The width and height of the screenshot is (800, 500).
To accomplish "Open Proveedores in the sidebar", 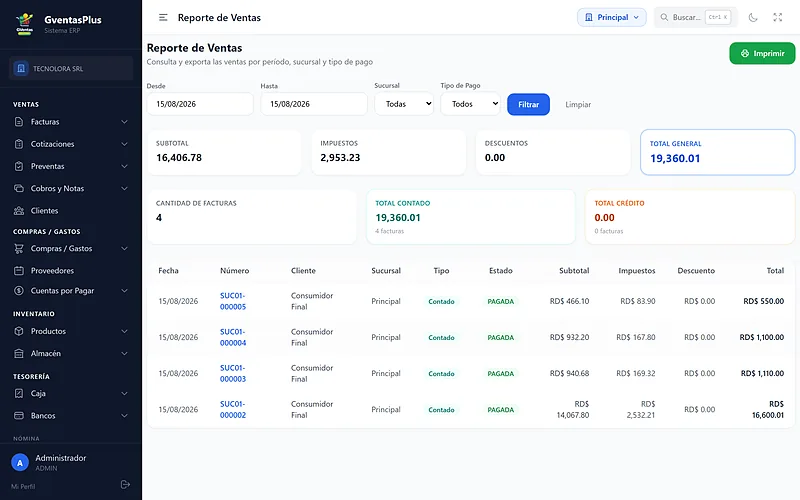I will (70, 270).
